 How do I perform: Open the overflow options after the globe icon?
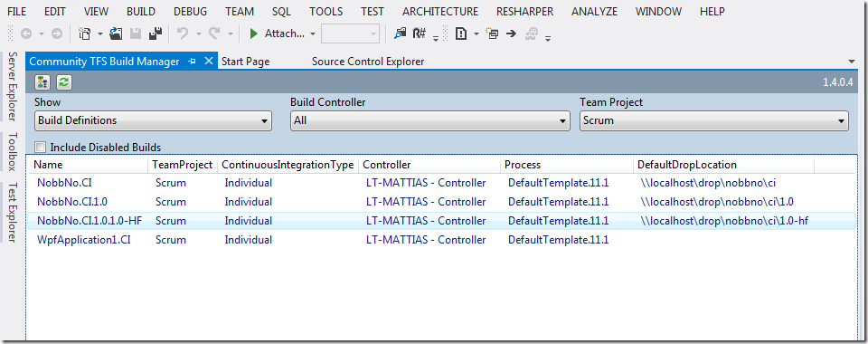(x=548, y=38)
